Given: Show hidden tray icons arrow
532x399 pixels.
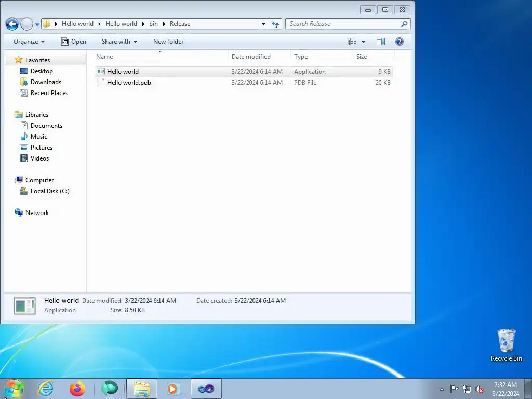Looking at the screenshot, I should coord(442,389).
